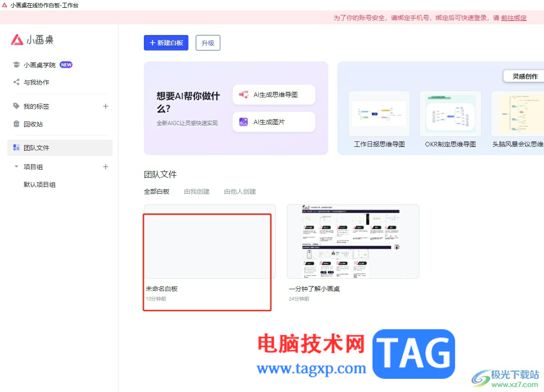This screenshot has width=544, height=392.
Task: Click the 想要AI帮你做什么? heading
Action: pos(188,102)
